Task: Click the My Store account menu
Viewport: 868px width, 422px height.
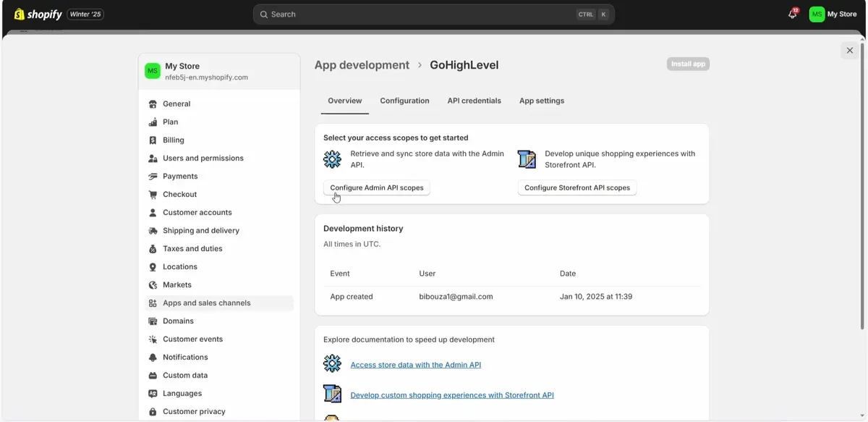Action: [x=833, y=14]
